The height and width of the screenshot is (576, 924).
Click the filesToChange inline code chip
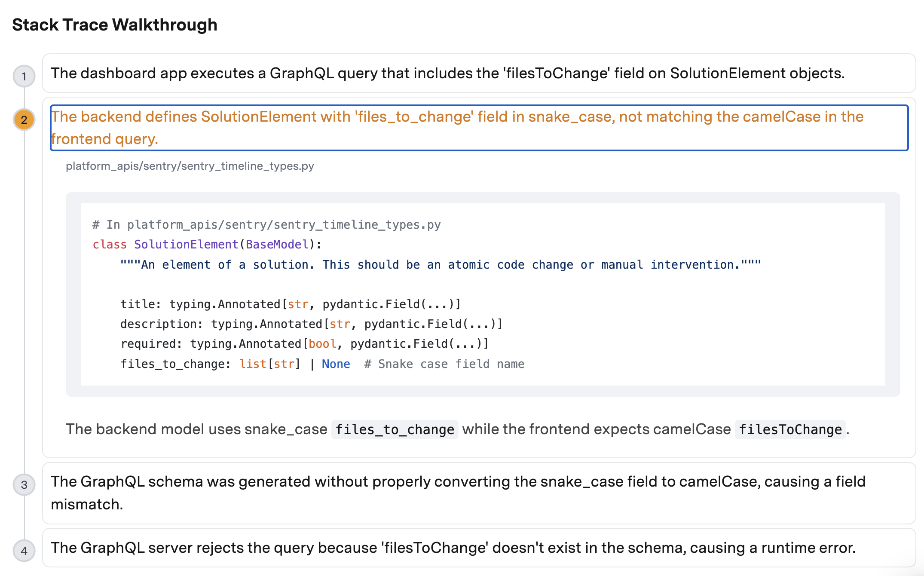(x=791, y=429)
